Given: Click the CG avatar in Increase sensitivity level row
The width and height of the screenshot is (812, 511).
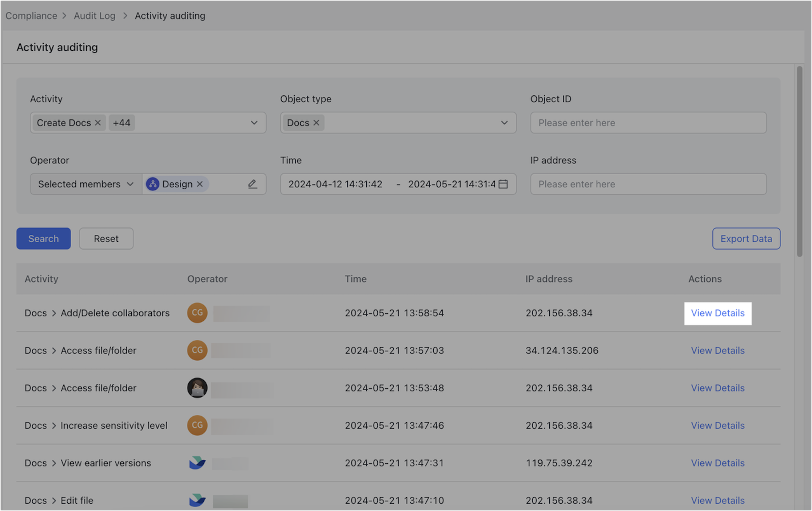Looking at the screenshot, I should pyautogui.click(x=197, y=425).
